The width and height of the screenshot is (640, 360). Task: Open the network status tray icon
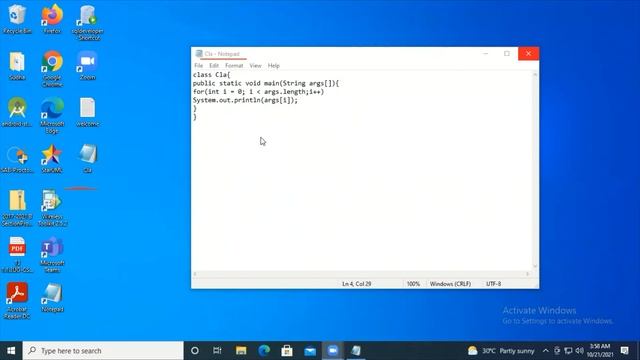point(568,351)
